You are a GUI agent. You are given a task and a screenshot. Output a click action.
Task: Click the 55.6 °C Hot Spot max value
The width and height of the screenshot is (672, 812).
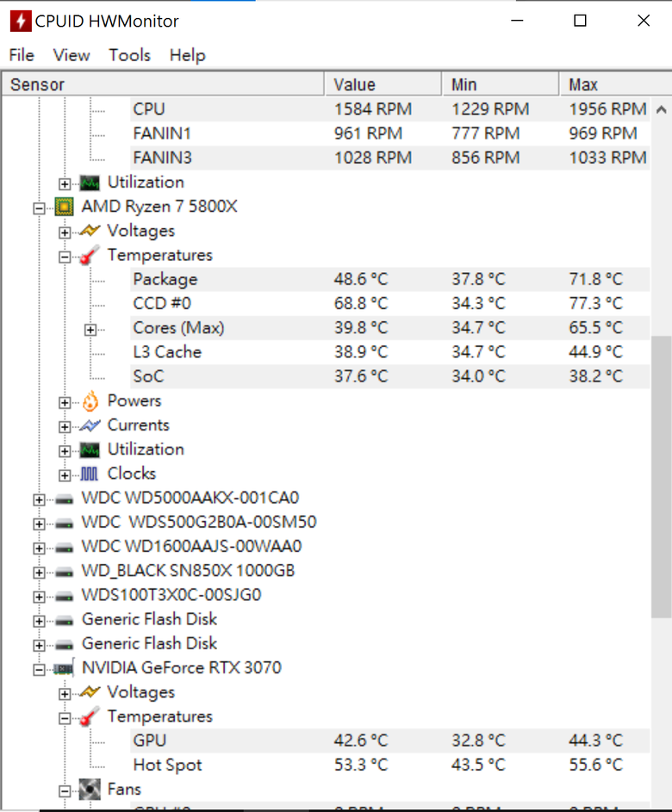point(596,765)
